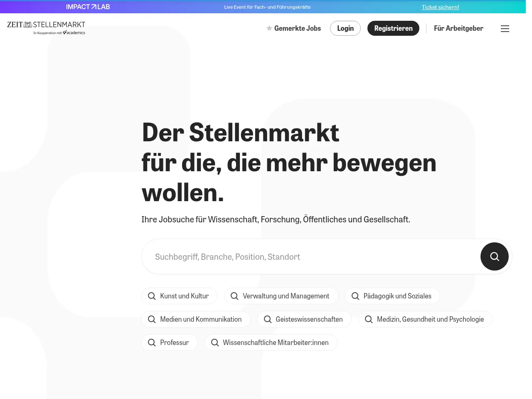Select Wissenschaftliche Mitarbeiter:innen category

point(271,342)
